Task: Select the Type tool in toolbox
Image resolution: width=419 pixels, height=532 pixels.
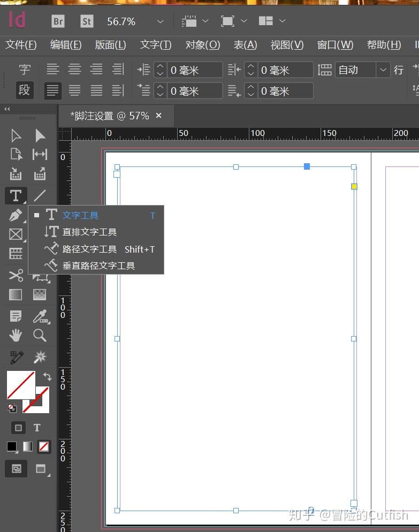Action: [x=16, y=196]
